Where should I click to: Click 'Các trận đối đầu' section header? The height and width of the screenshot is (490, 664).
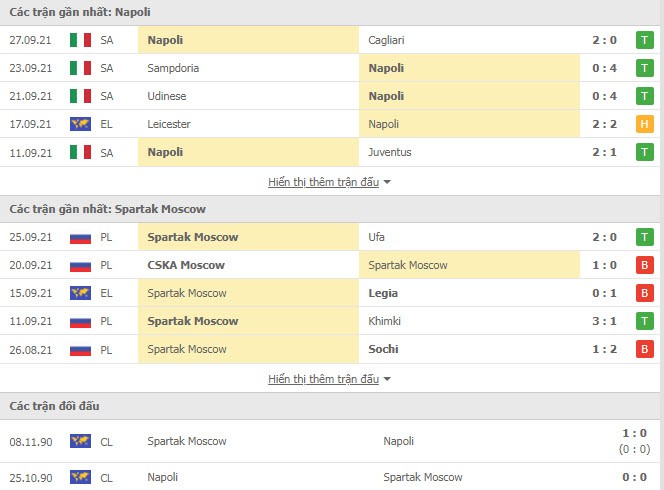54,406
